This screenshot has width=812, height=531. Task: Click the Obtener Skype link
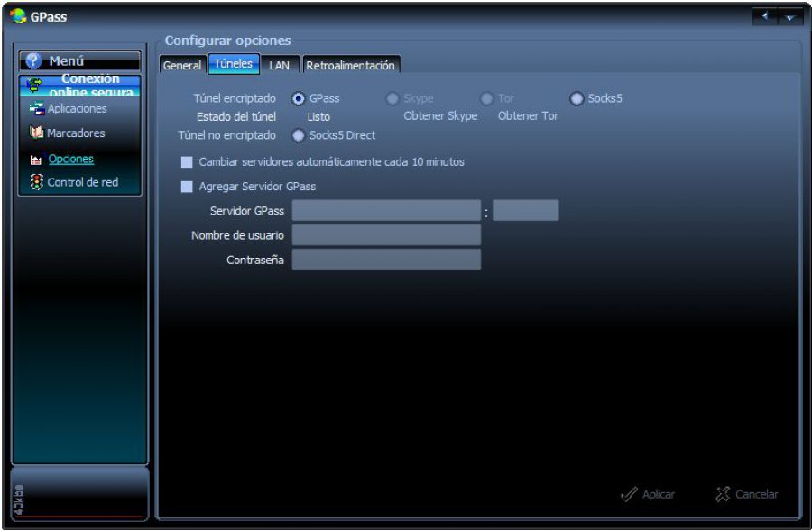click(440, 116)
